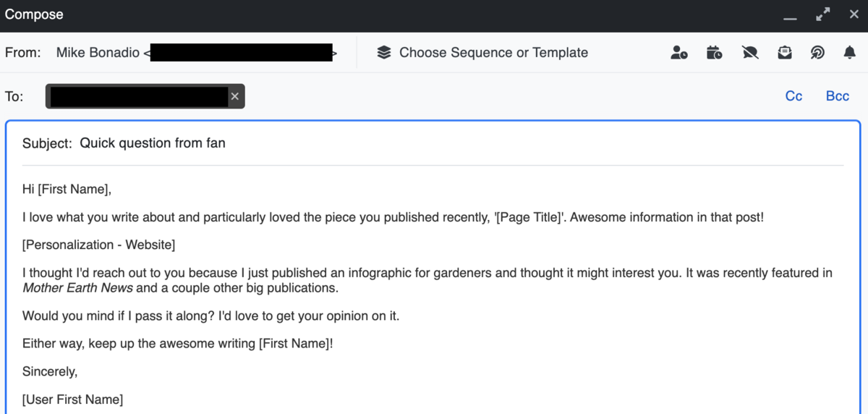Click the stacked layers sequence icon
868x414 pixels.
coord(384,53)
